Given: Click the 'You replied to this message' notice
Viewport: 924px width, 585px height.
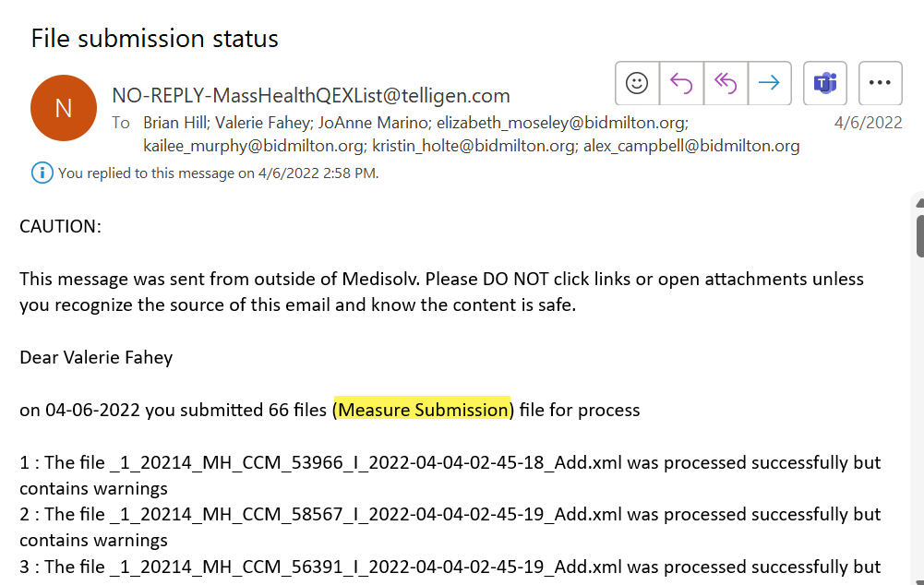Looking at the screenshot, I should pyautogui.click(x=218, y=173).
